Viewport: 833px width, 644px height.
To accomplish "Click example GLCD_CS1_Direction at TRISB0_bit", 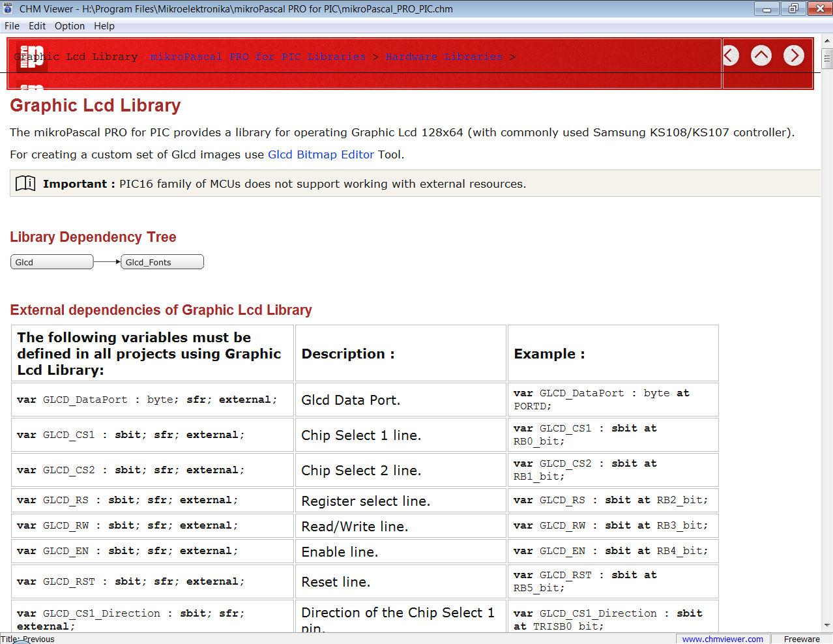I will [613, 616].
